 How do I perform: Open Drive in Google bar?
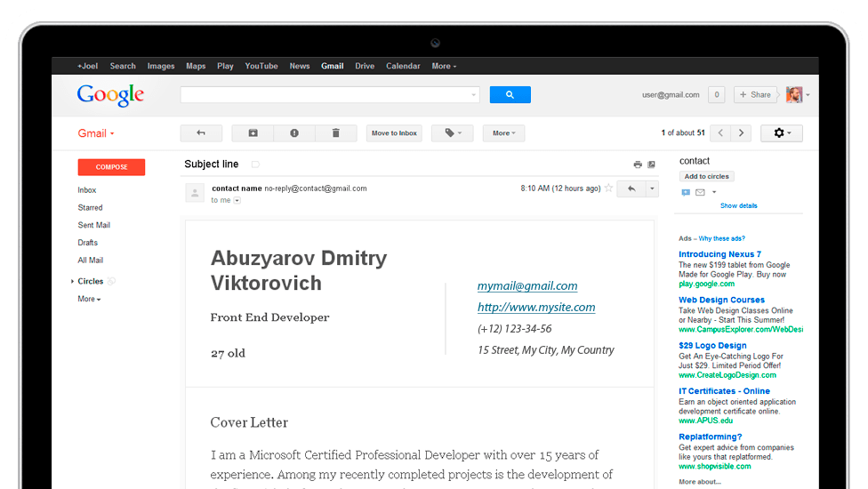[x=365, y=66]
